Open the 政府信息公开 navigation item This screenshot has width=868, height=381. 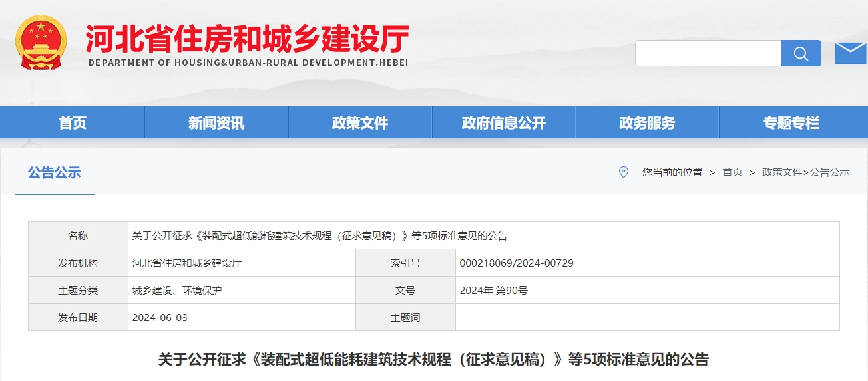(x=504, y=122)
